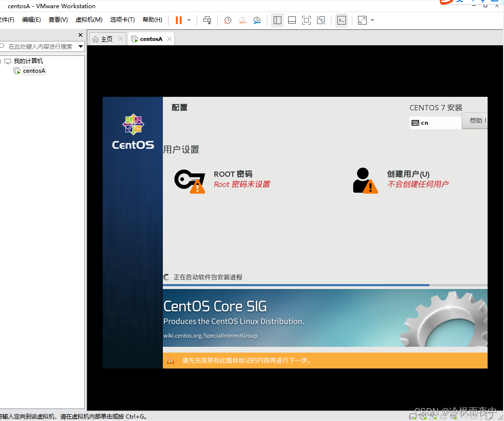The image size is (504, 421).
Task: Open the 选项卡(T) menu
Action: coord(122,20)
